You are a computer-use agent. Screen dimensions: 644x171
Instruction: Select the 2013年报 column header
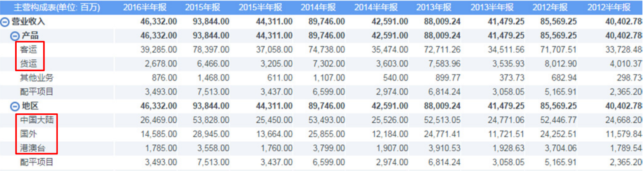click(x=434, y=7)
